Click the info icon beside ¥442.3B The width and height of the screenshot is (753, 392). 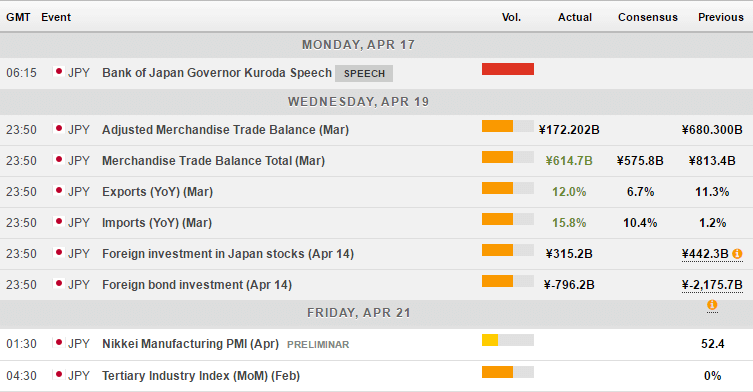[x=737, y=254]
